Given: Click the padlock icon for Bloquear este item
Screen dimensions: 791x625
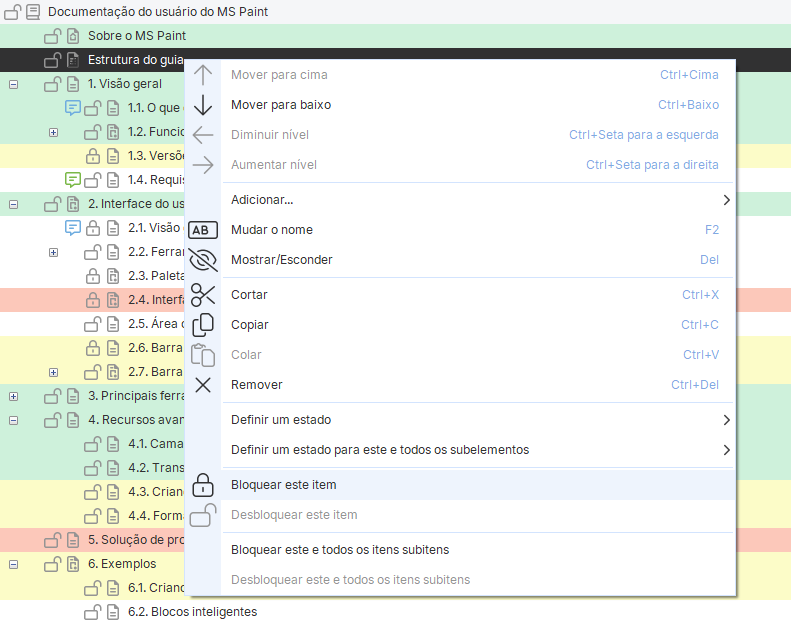Looking at the screenshot, I should point(203,485).
